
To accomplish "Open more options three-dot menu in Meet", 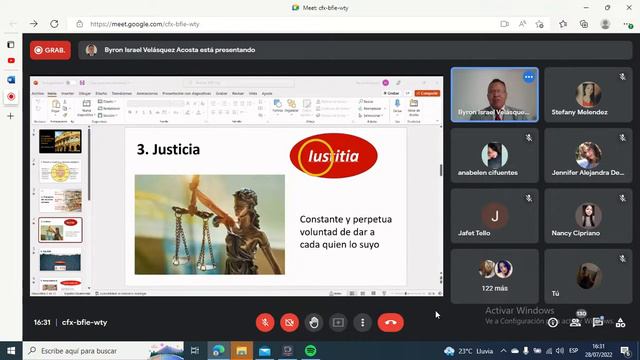I will [x=362, y=322].
